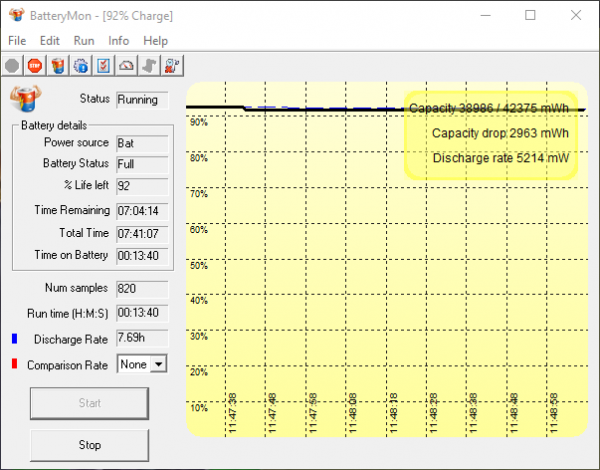Click the 11:47:38 time label on chart
The height and width of the screenshot is (470, 600).
pyautogui.click(x=232, y=413)
